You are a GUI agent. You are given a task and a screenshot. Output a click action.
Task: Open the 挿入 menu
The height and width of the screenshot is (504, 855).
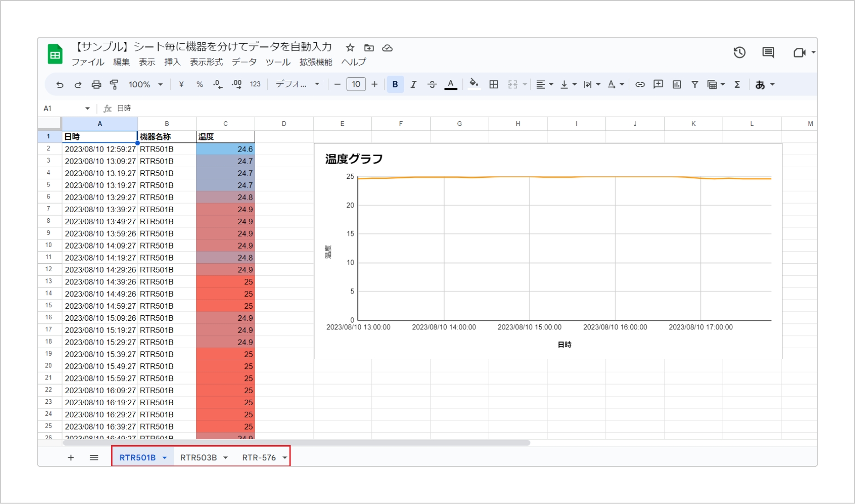click(x=172, y=62)
